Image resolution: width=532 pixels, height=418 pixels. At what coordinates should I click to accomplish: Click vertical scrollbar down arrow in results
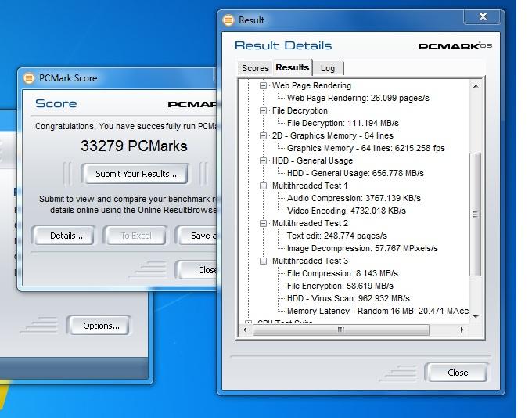tap(476, 316)
